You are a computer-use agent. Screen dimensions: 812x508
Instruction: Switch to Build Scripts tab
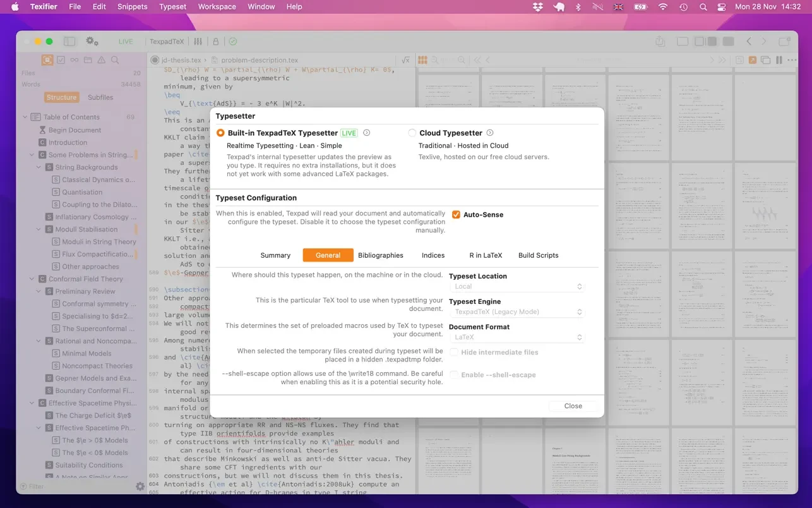539,255
